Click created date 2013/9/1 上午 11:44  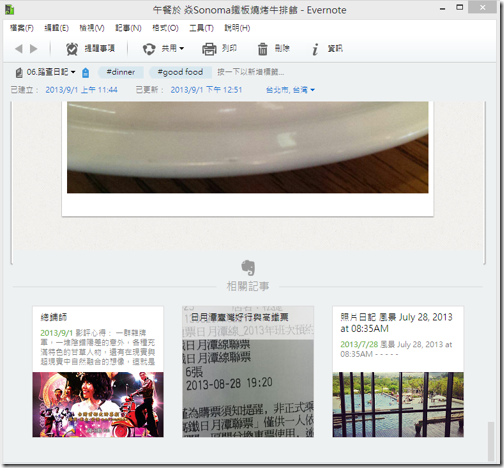tap(81, 90)
